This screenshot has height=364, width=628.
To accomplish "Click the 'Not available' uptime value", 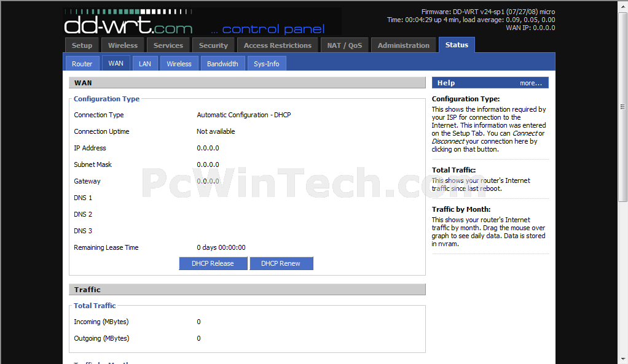I will [x=216, y=131].
